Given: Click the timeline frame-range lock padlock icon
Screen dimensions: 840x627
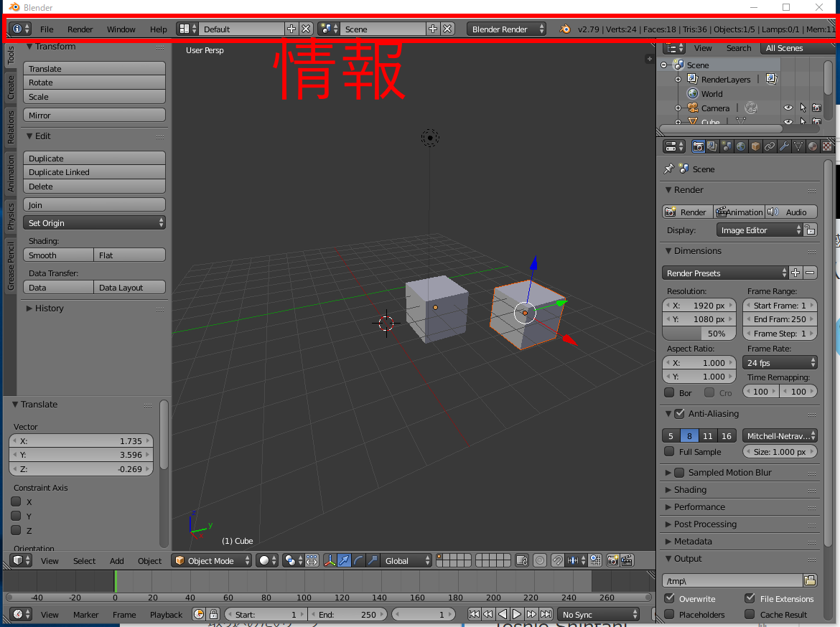Looking at the screenshot, I should [213, 614].
